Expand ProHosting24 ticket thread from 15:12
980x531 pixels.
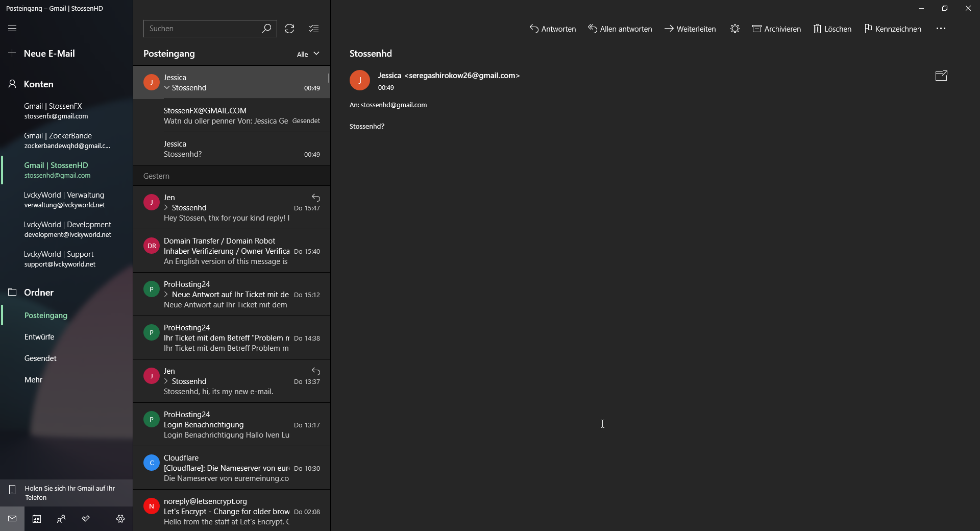click(x=166, y=295)
